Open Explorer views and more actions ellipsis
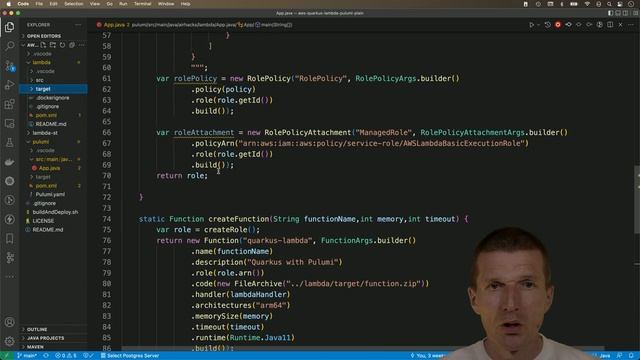This screenshot has height=360, width=640. [78, 25]
